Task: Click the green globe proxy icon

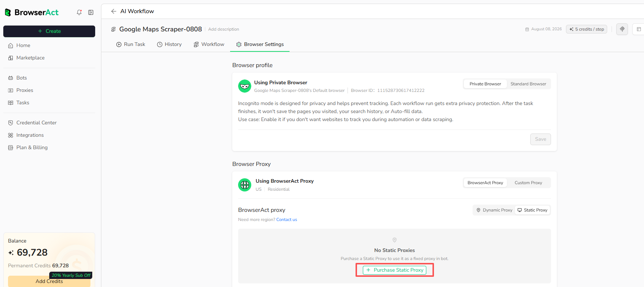Action: click(x=245, y=185)
